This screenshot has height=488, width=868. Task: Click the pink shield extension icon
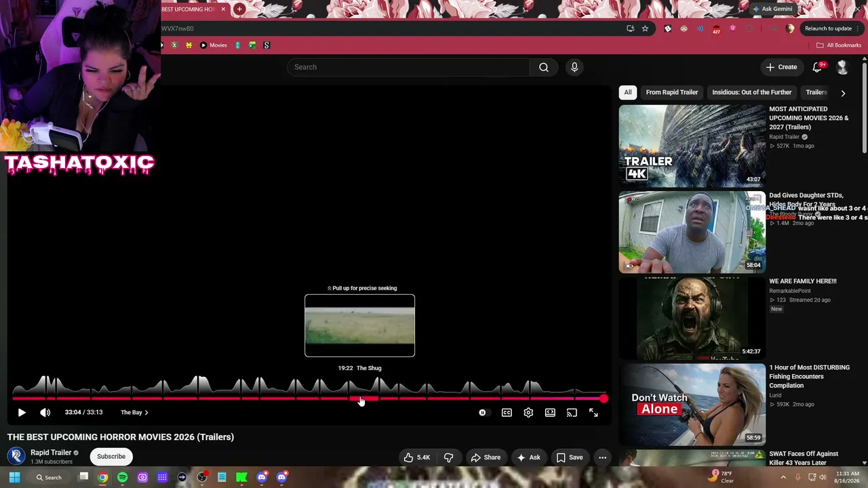pos(732,28)
